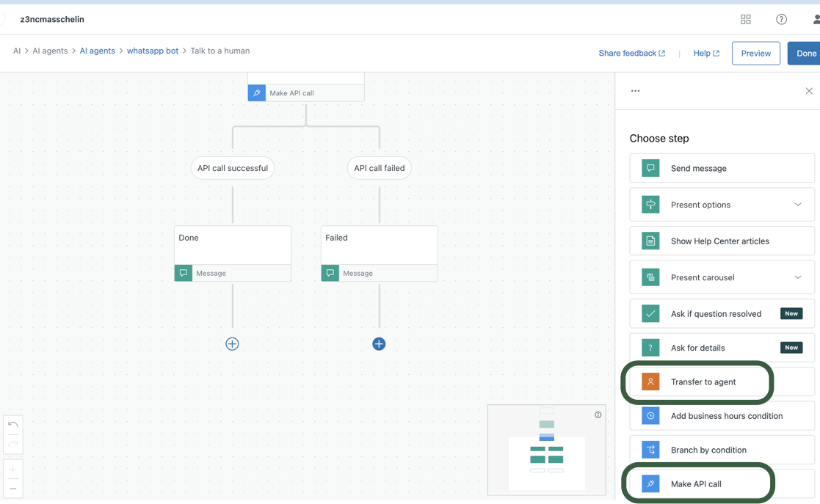Viewport: 820px width, 504px height.
Task: Click the undo arrow on canvas
Action: pos(13,425)
